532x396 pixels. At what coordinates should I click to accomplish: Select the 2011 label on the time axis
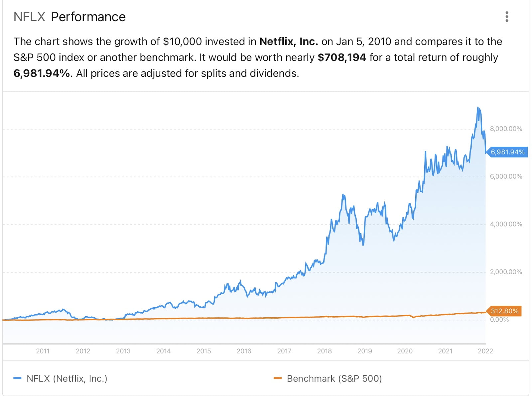[43, 351]
